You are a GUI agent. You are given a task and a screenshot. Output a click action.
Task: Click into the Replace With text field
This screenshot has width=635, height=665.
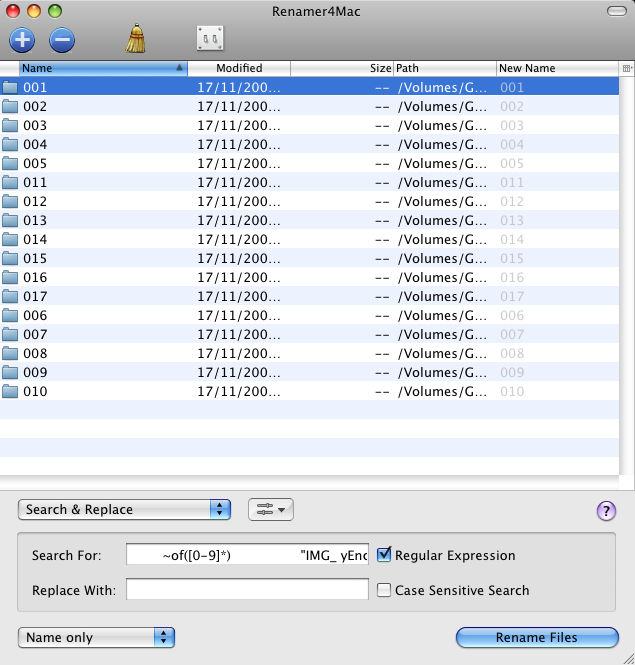click(x=247, y=590)
